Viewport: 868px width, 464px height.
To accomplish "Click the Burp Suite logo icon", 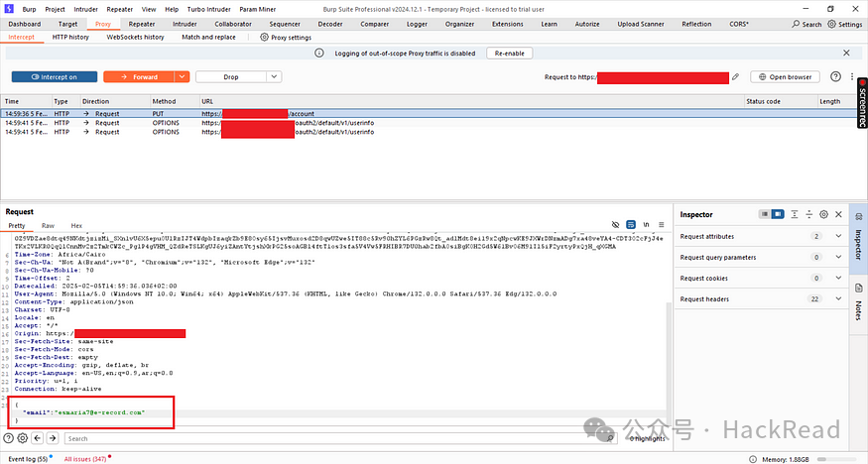I will point(9,9).
